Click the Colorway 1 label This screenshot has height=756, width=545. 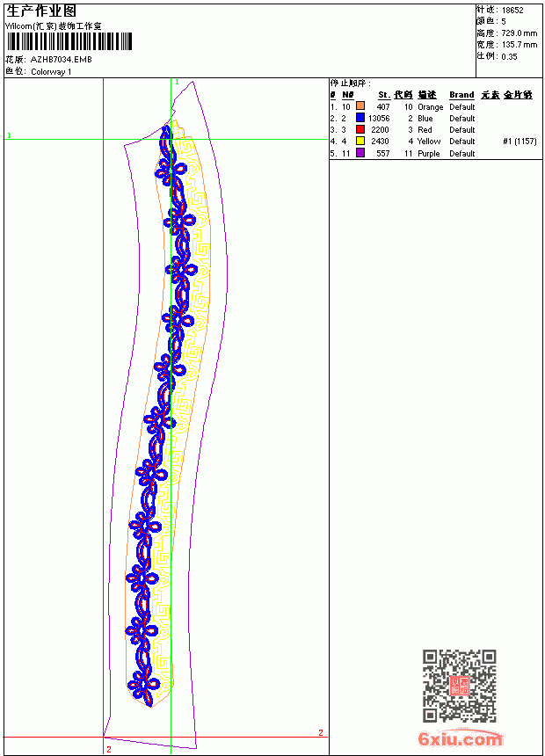tap(51, 72)
